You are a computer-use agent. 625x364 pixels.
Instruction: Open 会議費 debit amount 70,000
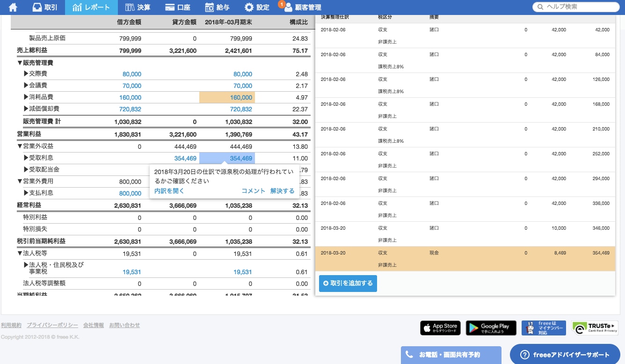[132, 86]
